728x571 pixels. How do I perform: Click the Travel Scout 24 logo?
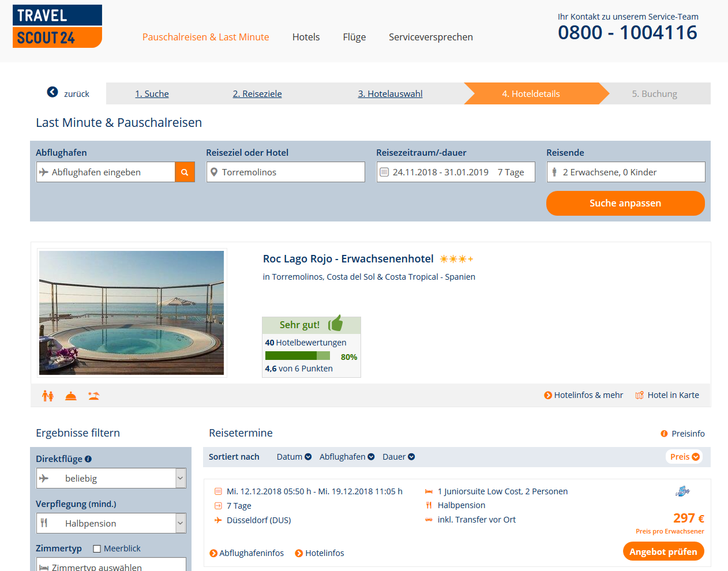57,27
